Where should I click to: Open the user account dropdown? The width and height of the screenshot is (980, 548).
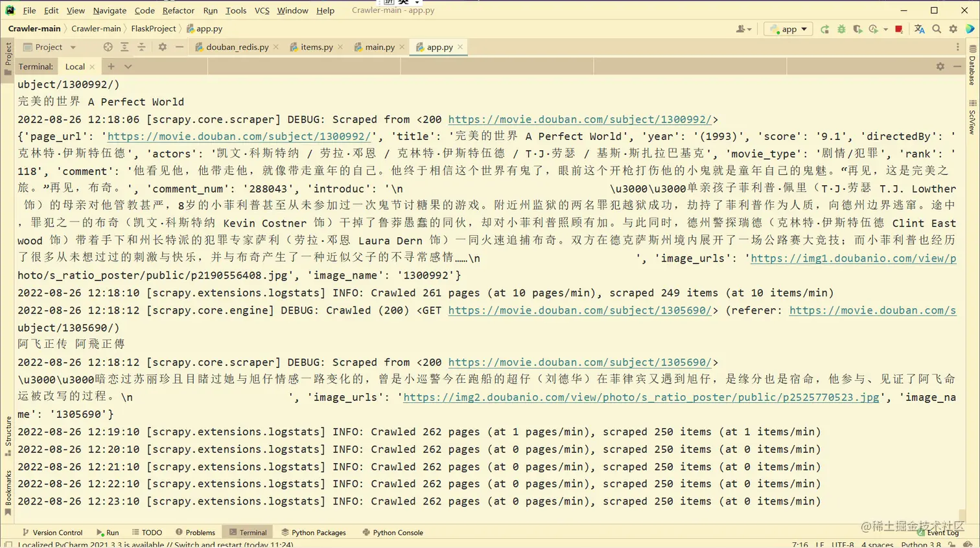click(744, 29)
